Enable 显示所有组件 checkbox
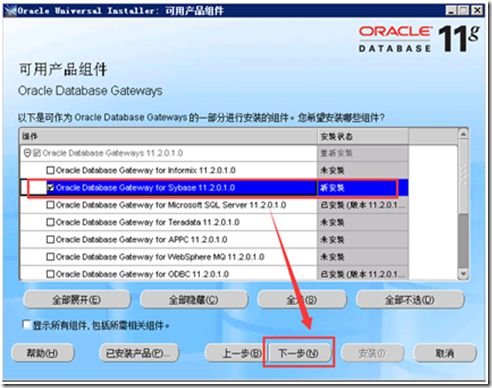Viewport: 492px width, 388px height. coord(26,324)
